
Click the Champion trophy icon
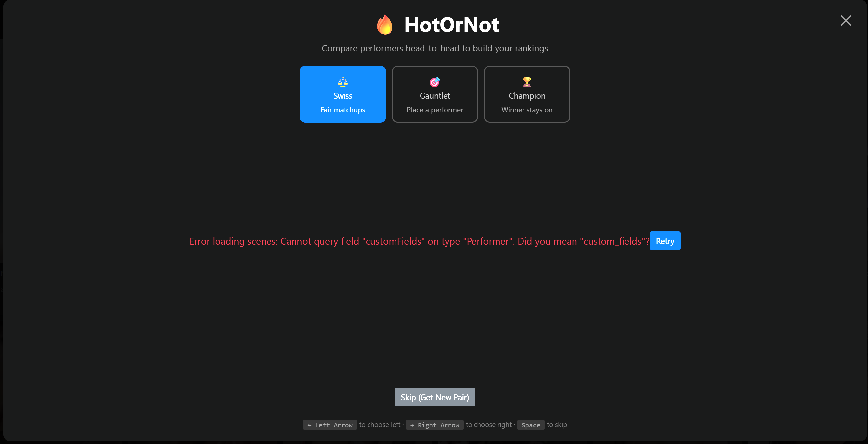point(527,82)
